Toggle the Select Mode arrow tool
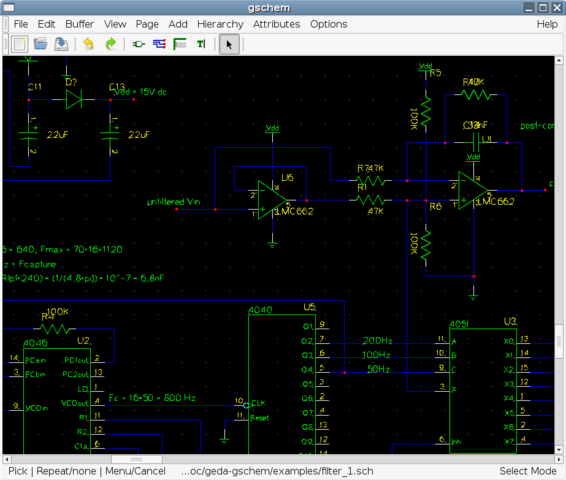Image resolution: width=566 pixels, height=480 pixels. [x=229, y=44]
